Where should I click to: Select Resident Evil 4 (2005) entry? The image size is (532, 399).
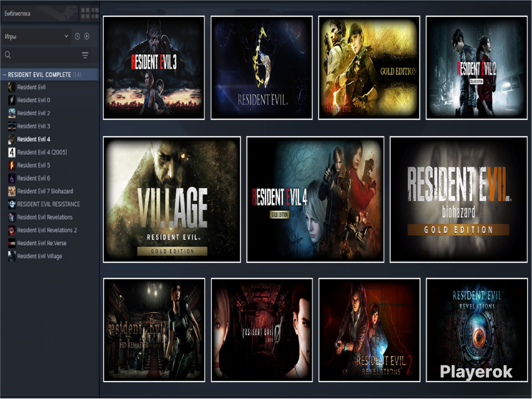37,152
